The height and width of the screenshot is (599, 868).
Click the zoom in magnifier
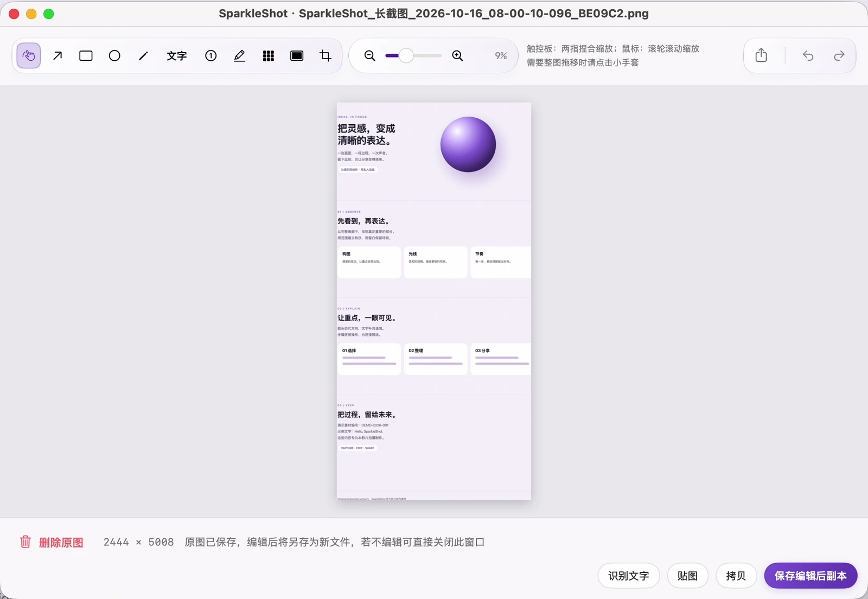click(458, 55)
